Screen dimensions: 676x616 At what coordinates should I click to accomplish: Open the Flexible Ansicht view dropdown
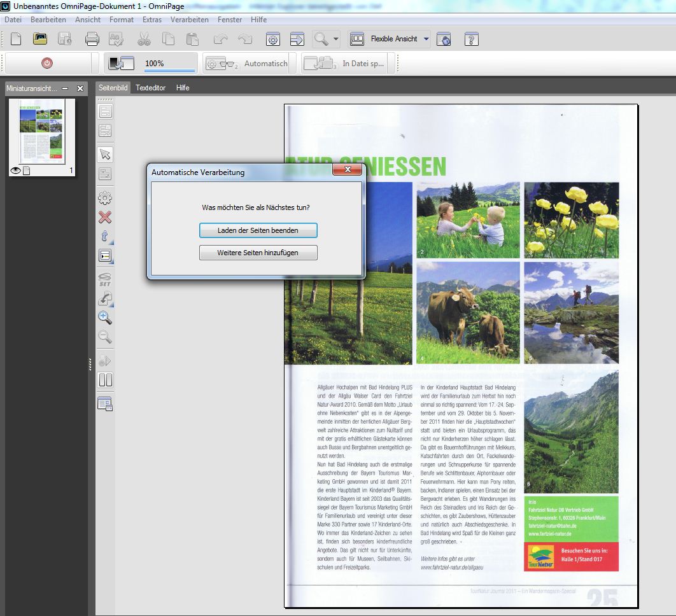coord(426,39)
